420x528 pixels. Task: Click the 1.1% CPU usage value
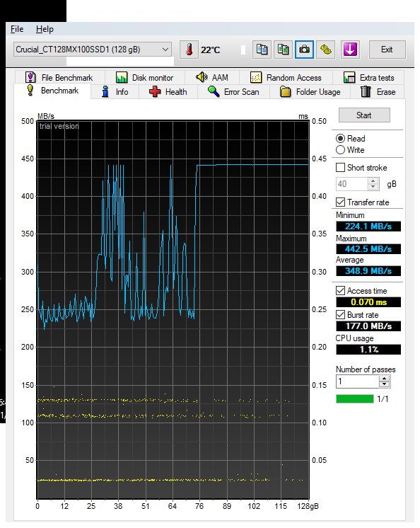[368, 349]
